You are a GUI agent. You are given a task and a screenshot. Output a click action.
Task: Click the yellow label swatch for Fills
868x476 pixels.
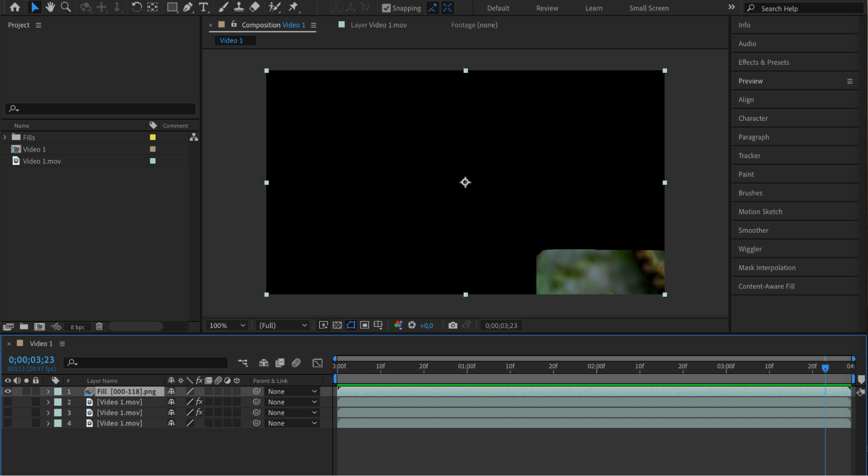coord(153,137)
